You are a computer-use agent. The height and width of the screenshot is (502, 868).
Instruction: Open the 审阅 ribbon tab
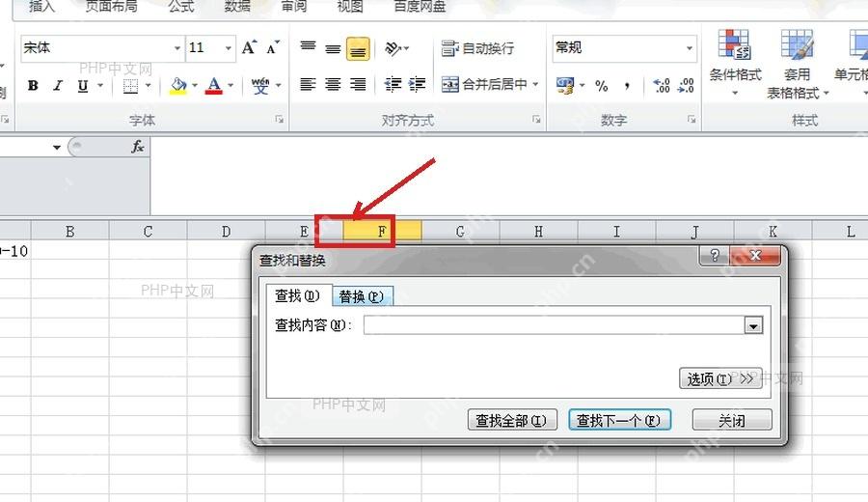pos(293,6)
